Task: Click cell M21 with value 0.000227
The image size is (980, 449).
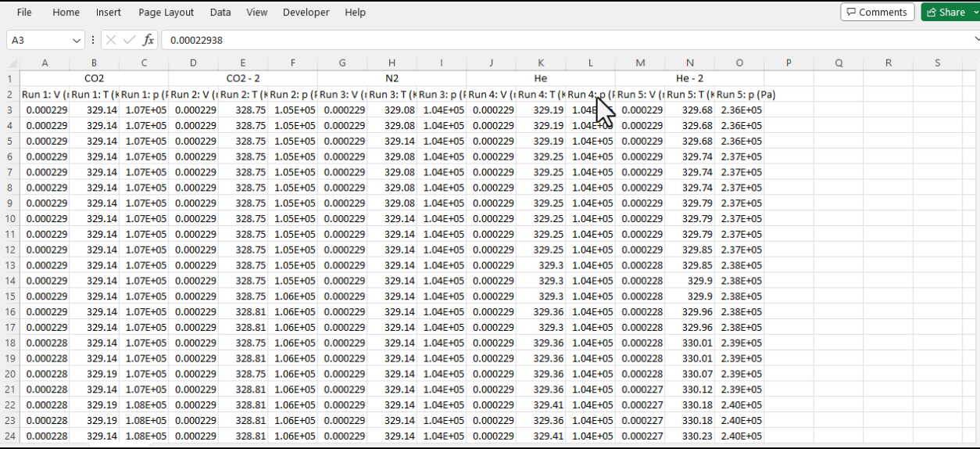Action: [x=640, y=389]
